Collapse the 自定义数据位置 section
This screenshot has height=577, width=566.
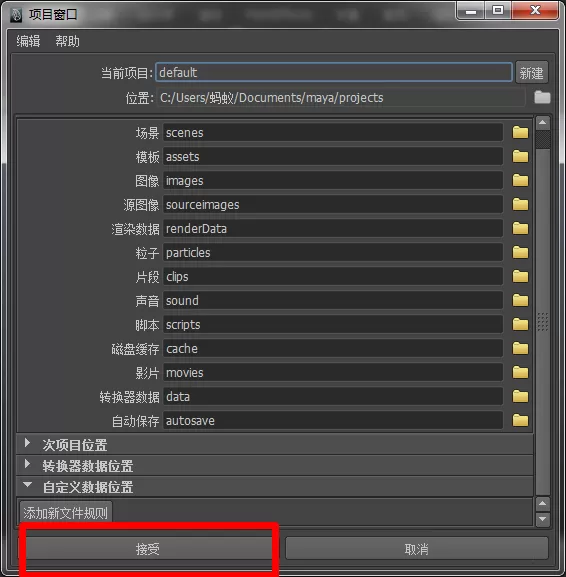27,485
